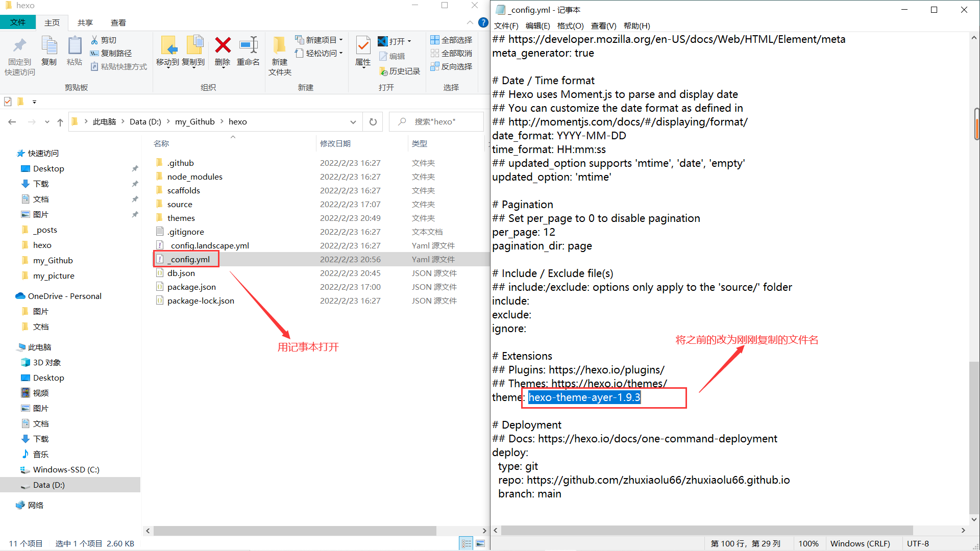The height and width of the screenshot is (551, 980).
Task: Open the File (文件) tab in Explorer
Action: (18, 22)
